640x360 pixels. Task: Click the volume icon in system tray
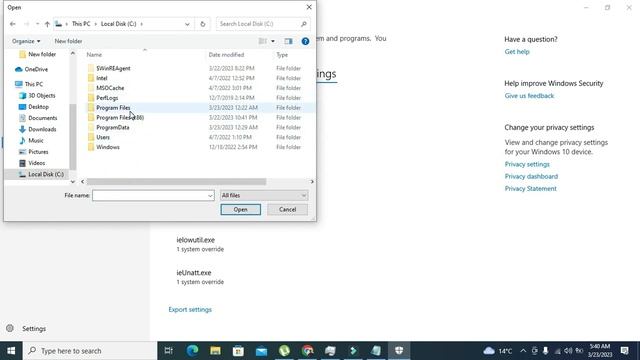[568, 351]
